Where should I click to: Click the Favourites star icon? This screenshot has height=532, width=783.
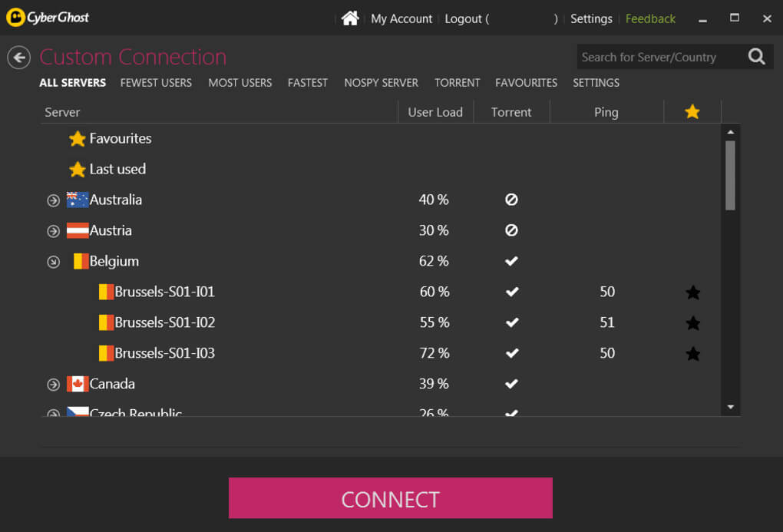[x=78, y=139]
